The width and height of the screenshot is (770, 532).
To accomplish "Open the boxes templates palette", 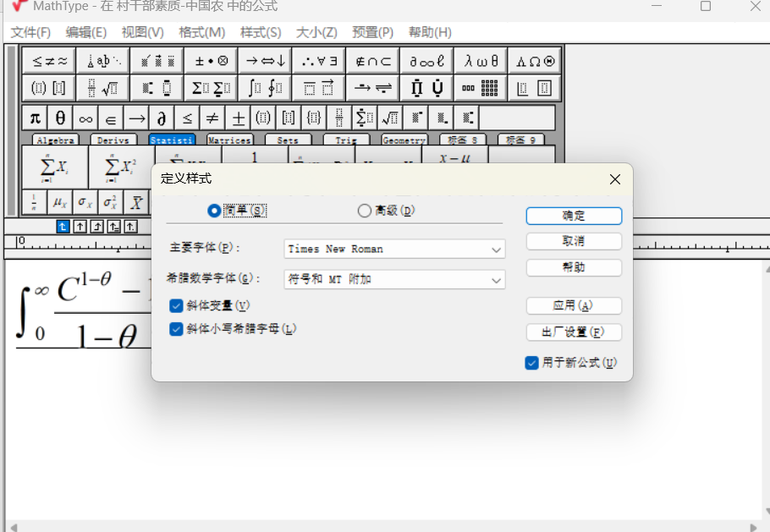I will 535,88.
